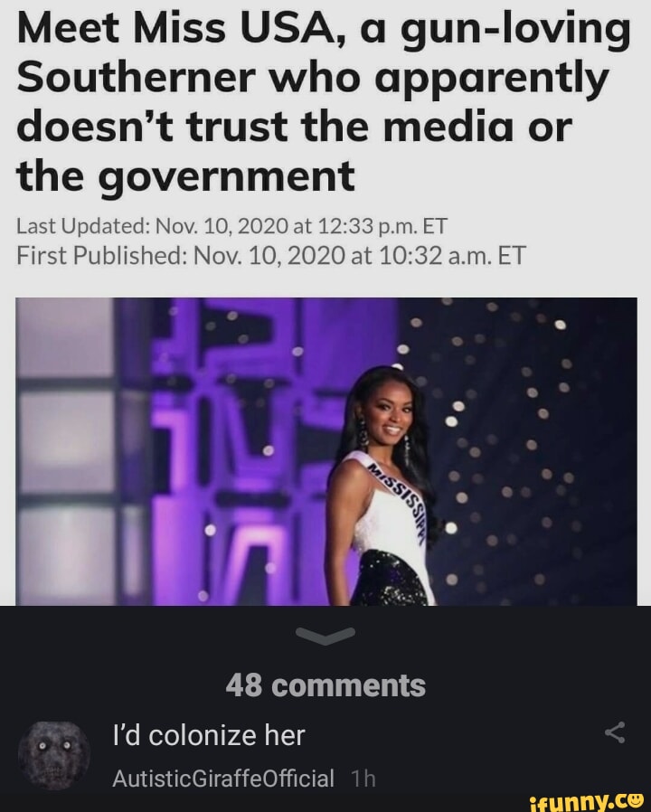Click the share icon beside the comment
The image size is (651, 812).
pyautogui.click(x=615, y=732)
